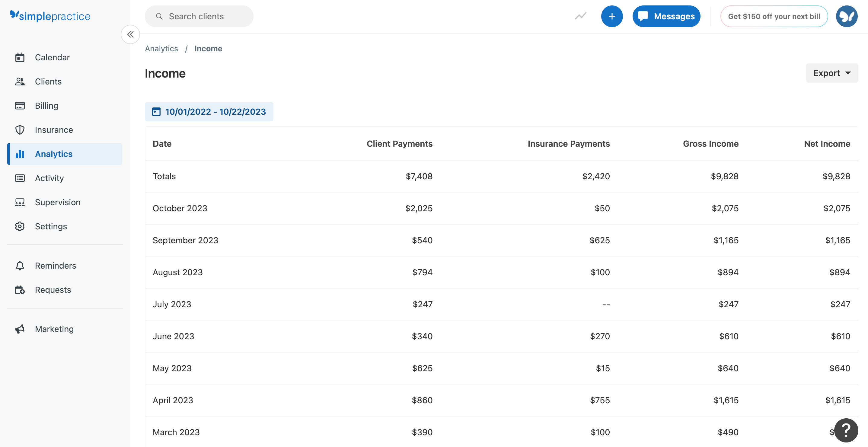868x447 pixels.
Task: Click the Reminders bell icon
Action: pos(20,265)
